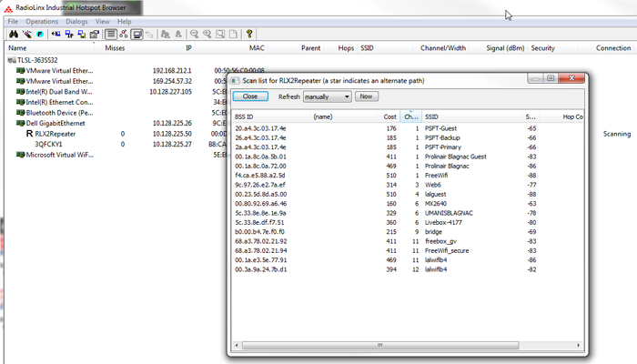
Task: Click the greyed single person toolbar icon
Action: [178, 35]
